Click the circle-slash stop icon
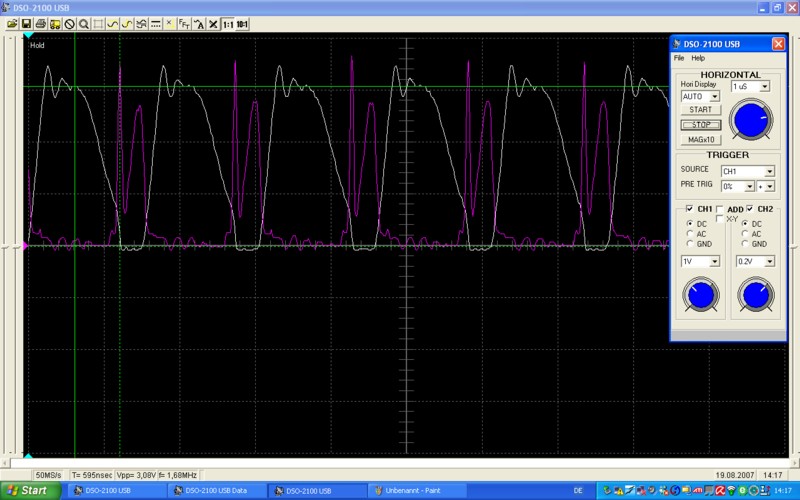Viewport: 800px width, 500px height. [x=69, y=24]
